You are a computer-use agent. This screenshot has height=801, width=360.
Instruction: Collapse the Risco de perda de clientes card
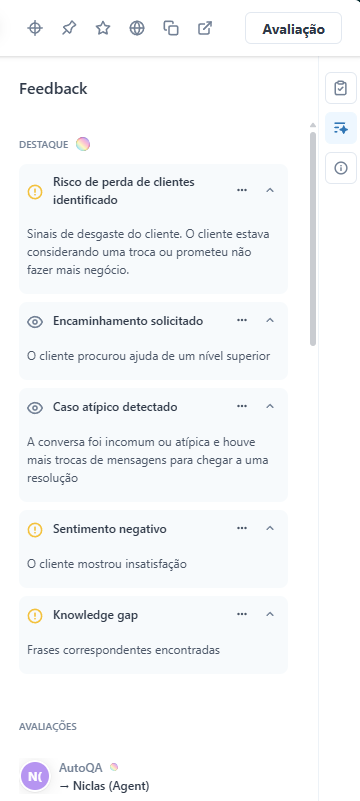(270, 190)
